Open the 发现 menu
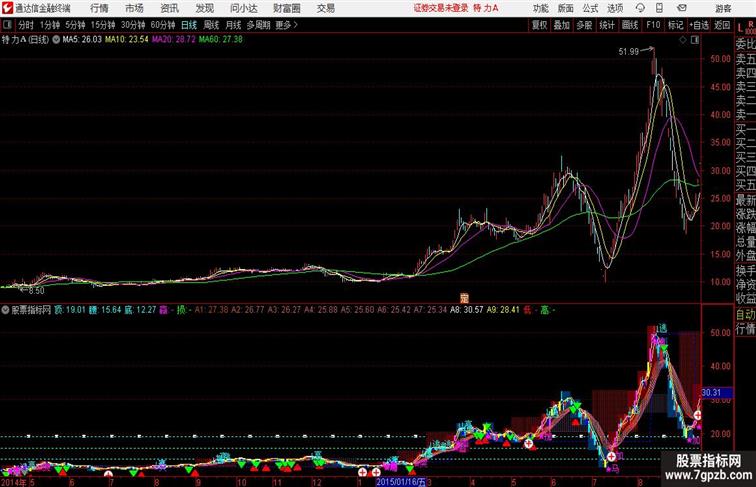The image size is (756, 487). [x=204, y=8]
